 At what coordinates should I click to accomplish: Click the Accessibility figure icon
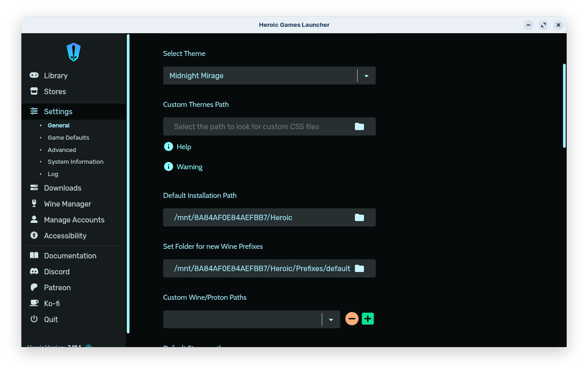click(34, 236)
